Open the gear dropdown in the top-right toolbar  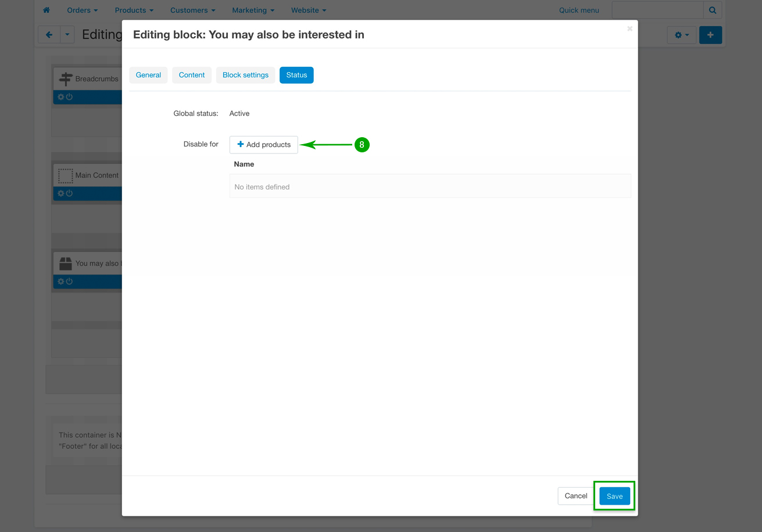click(681, 35)
